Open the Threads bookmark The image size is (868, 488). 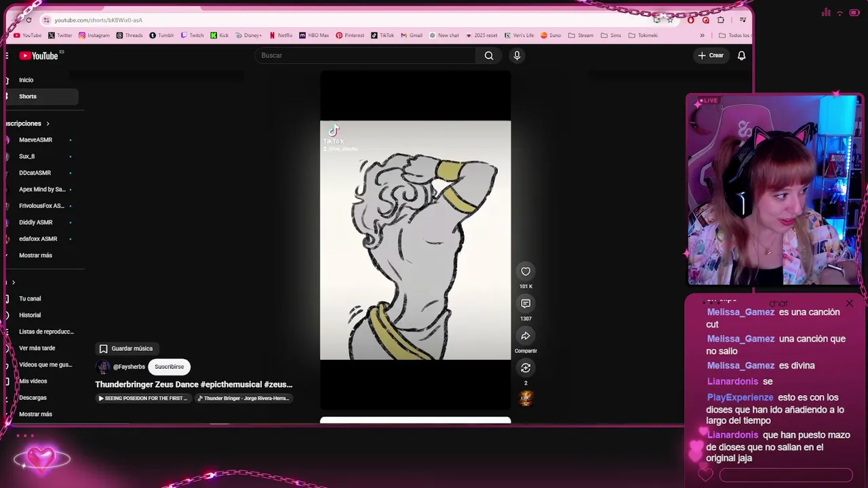click(x=130, y=35)
